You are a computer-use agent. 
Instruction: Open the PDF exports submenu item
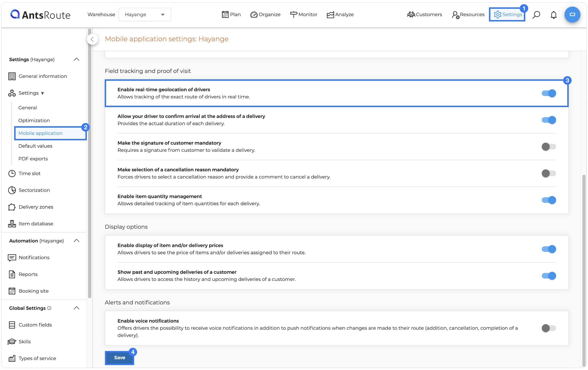click(33, 158)
